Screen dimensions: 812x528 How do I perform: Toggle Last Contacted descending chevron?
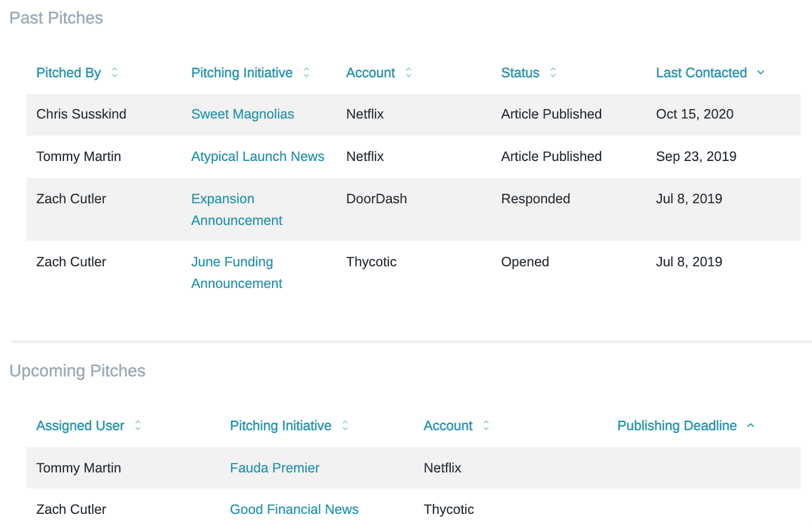[x=761, y=73]
